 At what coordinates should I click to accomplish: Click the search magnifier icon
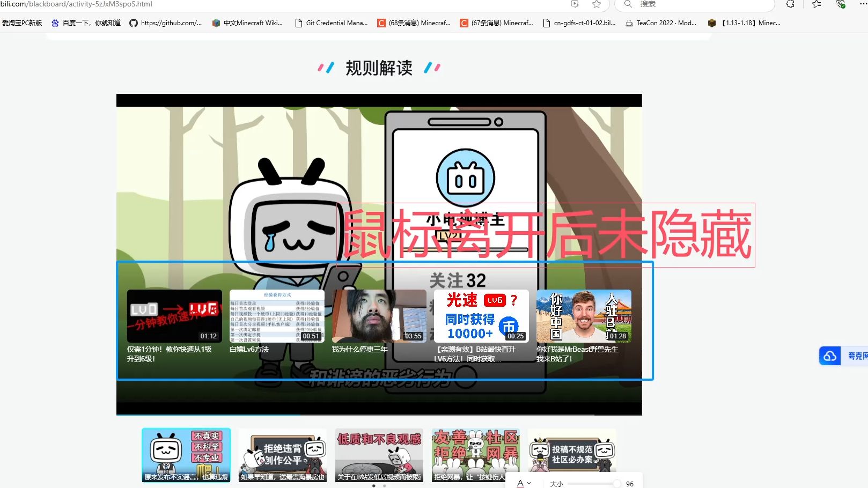628,4
